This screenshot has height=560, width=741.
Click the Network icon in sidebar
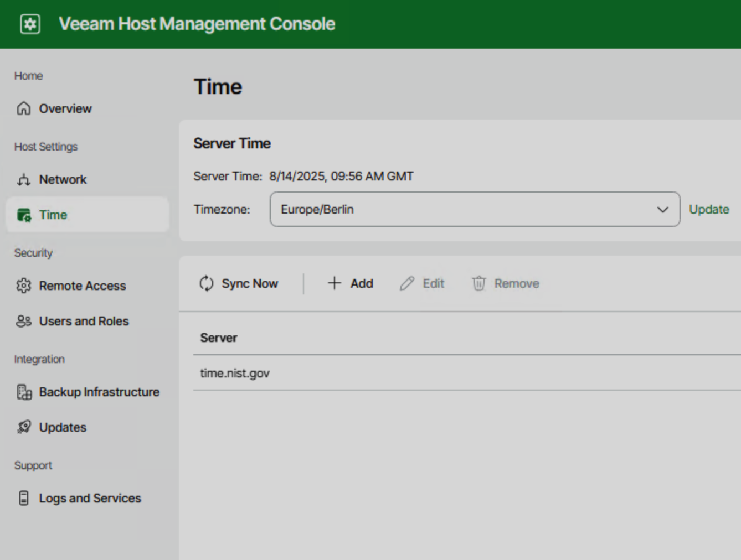tap(24, 180)
